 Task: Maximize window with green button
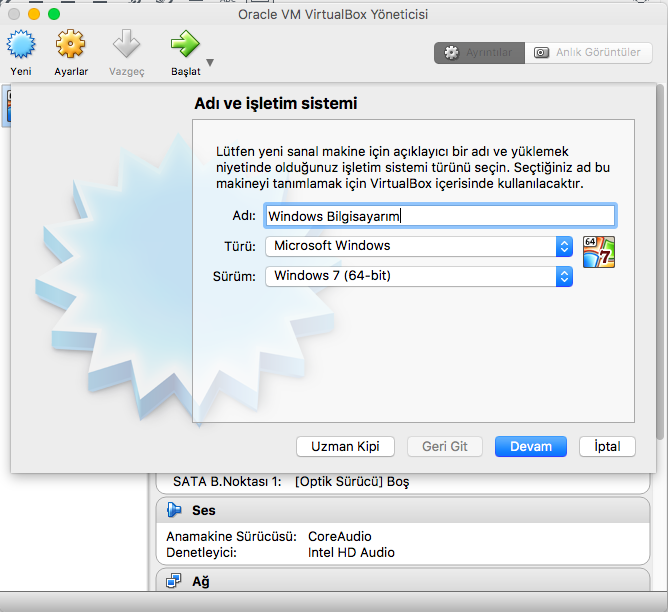pyautogui.click(x=54, y=14)
